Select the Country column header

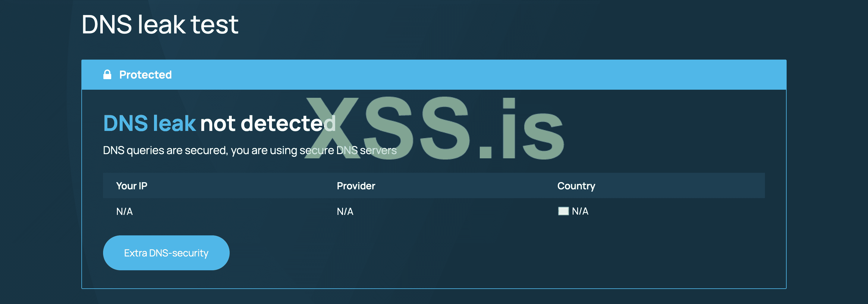point(576,186)
